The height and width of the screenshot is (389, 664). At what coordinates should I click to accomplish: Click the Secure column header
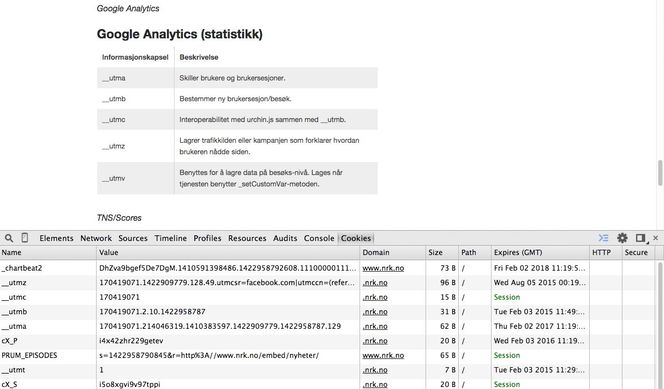(x=638, y=252)
